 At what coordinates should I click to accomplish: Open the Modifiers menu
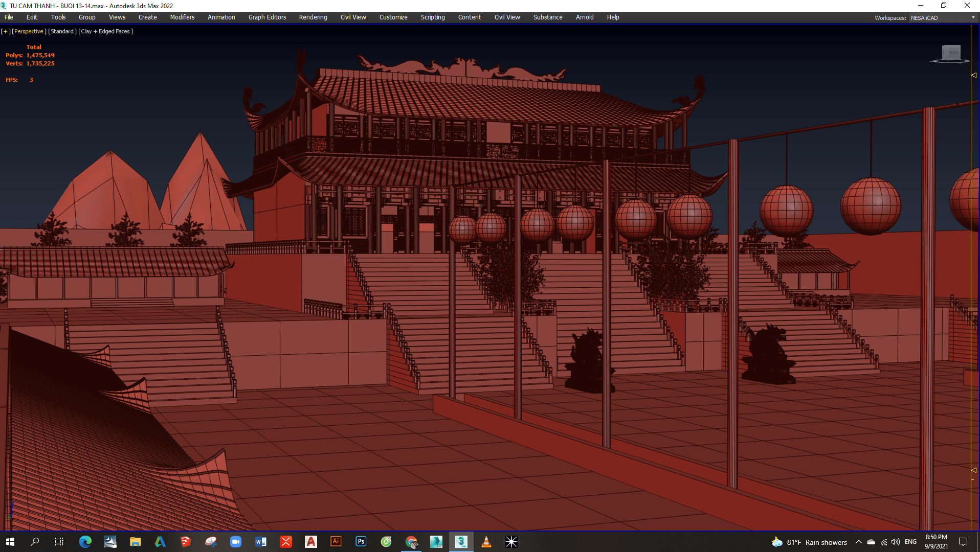tap(182, 17)
